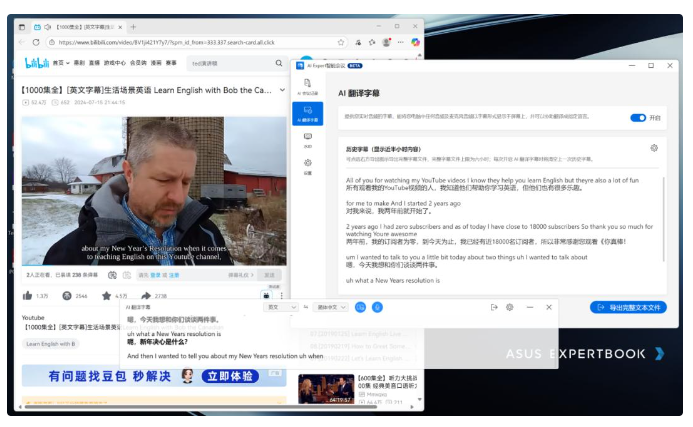Open 会员购 in bilibili nav

pyautogui.click(x=138, y=63)
